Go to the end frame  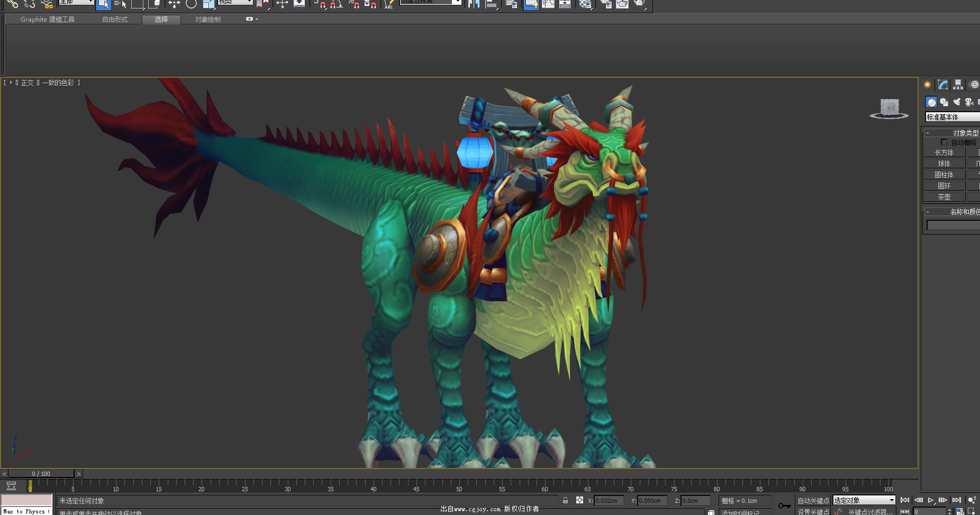click(957, 500)
